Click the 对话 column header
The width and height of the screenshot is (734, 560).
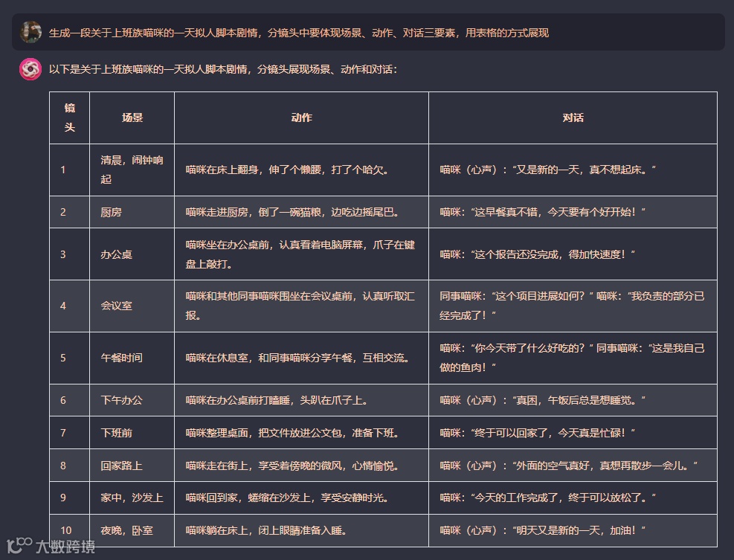[573, 118]
